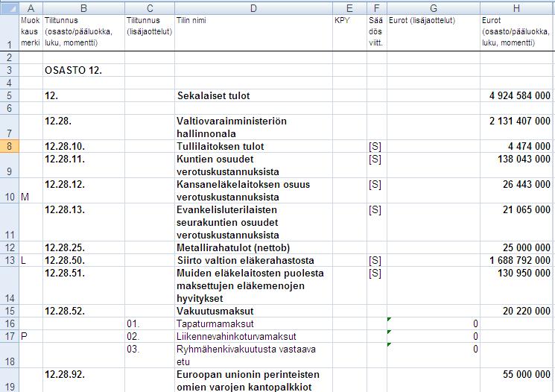Select column F header

click(377, 8)
